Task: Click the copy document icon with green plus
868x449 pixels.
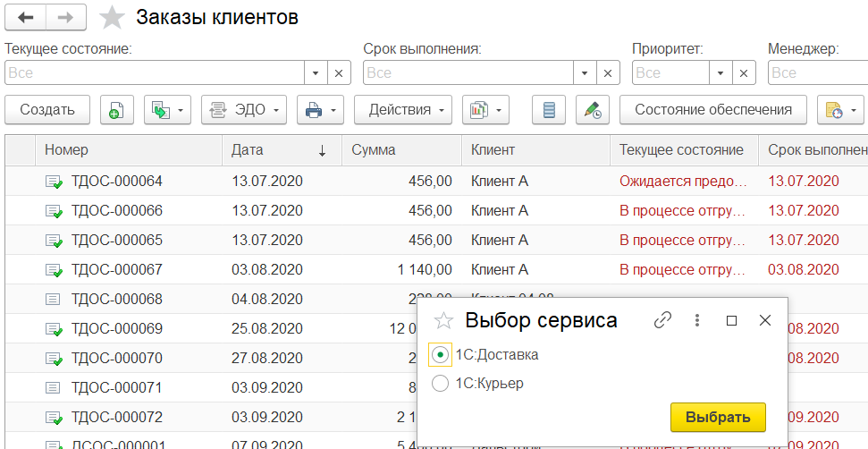Action: click(x=116, y=110)
